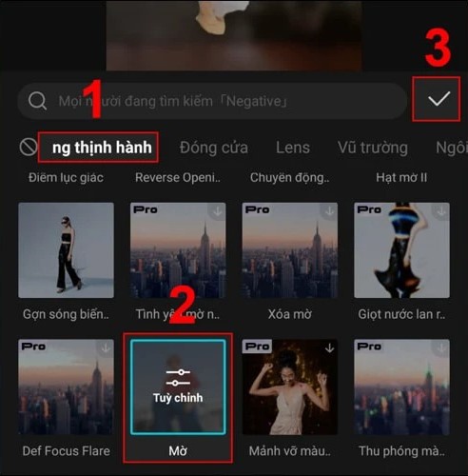
Task: Download the Thu phóng mà effect arrow
Action: [441, 348]
